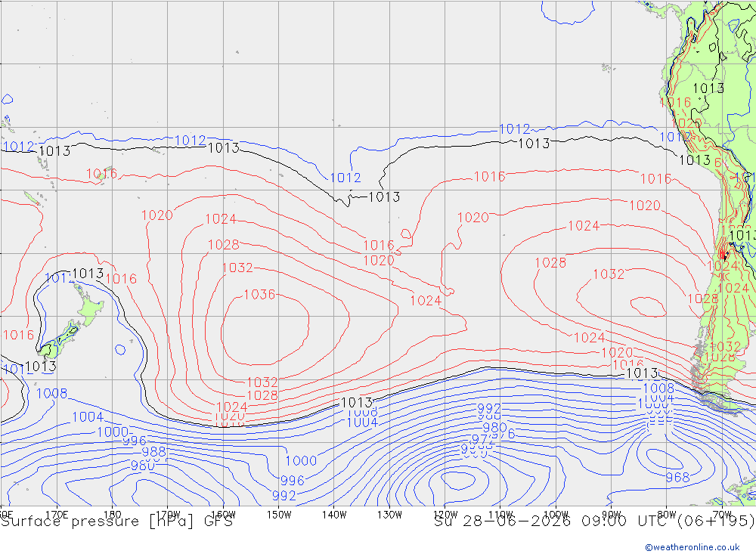
Task: Click the 1028 label west of Chile
Action: (550, 263)
